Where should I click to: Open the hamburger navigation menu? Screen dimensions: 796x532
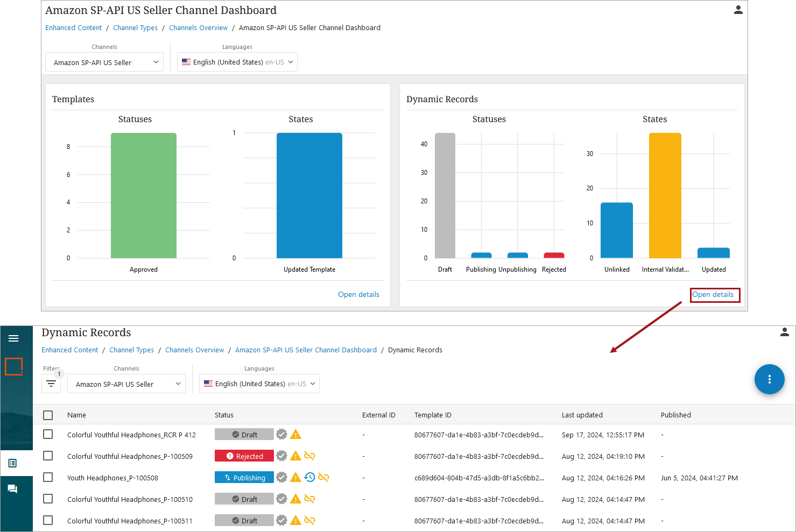click(x=13, y=338)
